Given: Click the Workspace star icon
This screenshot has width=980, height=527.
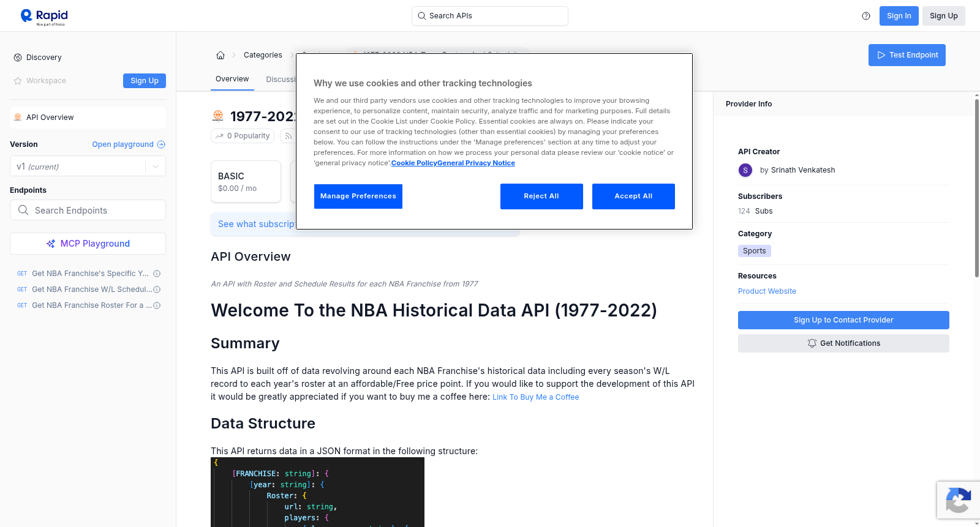Looking at the screenshot, I should tap(18, 81).
